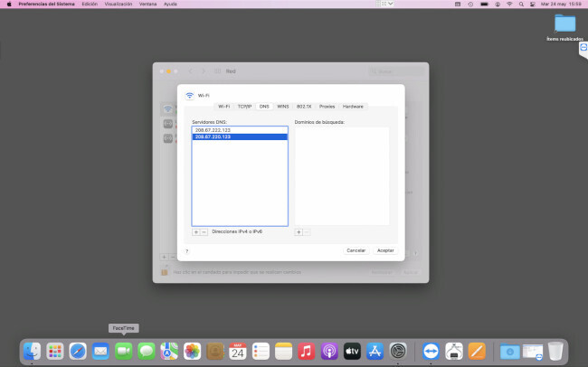Open Control Center in the menu bar
This screenshot has height=367, width=588.
[x=533, y=4]
